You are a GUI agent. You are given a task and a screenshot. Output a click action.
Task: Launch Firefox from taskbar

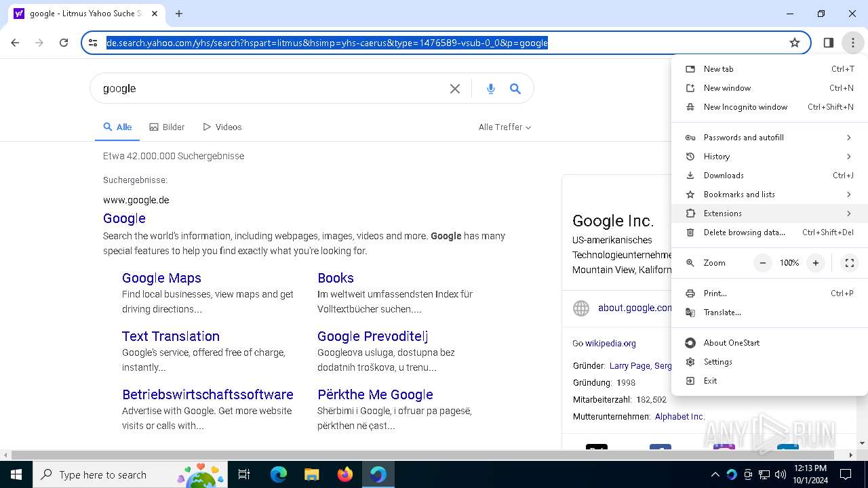click(x=344, y=474)
